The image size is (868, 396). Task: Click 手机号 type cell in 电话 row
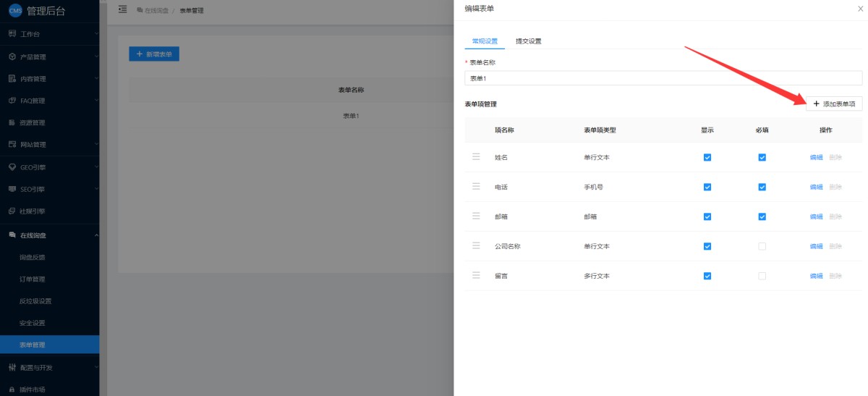coord(593,187)
